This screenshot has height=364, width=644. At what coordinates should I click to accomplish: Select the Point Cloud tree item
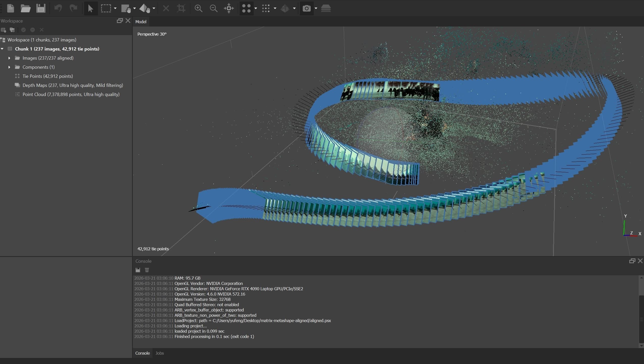pos(71,94)
